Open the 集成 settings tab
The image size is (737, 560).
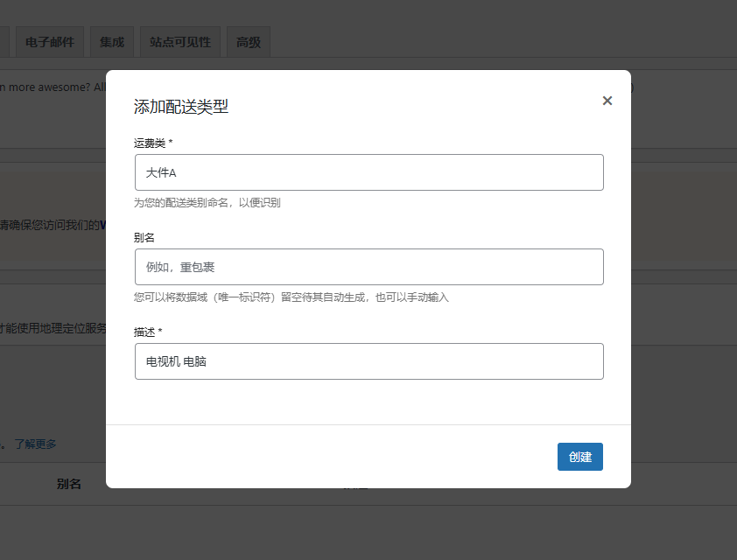click(x=111, y=41)
